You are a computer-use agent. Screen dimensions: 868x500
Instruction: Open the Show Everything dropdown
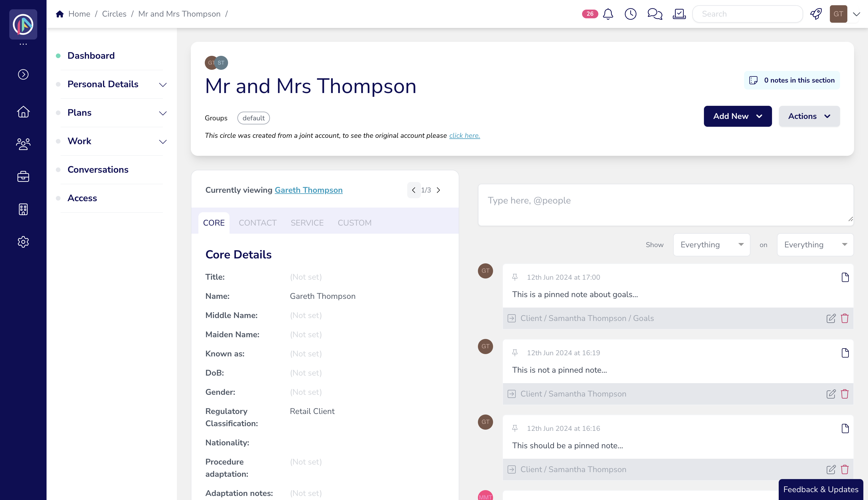[x=711, y=244]
